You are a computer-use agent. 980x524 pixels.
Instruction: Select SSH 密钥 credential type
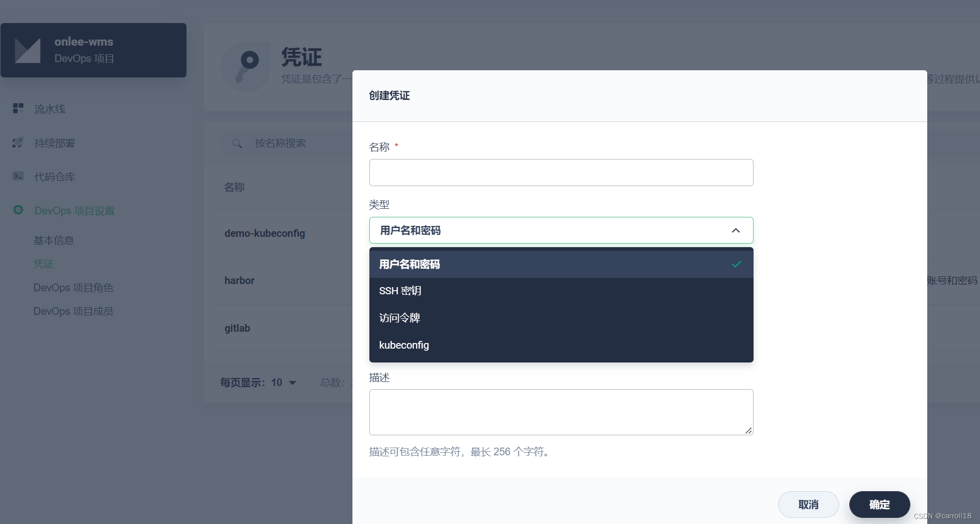tap(561, 291)
